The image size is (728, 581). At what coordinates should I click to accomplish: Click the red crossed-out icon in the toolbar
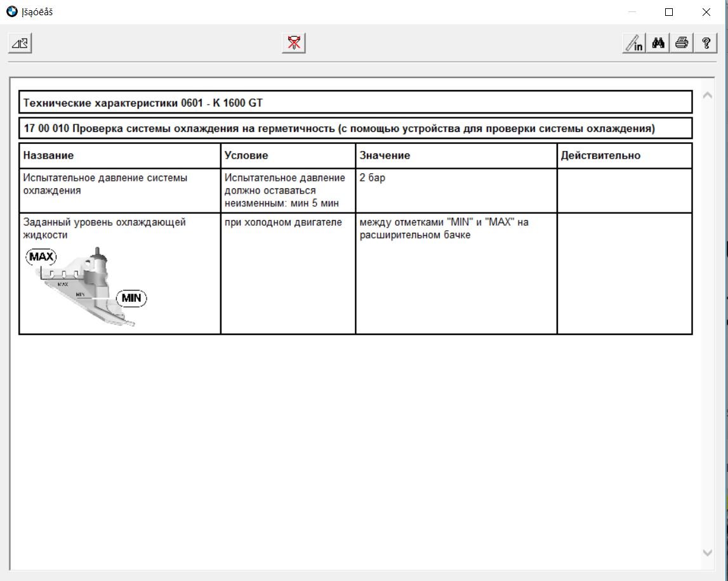point(293,43)
